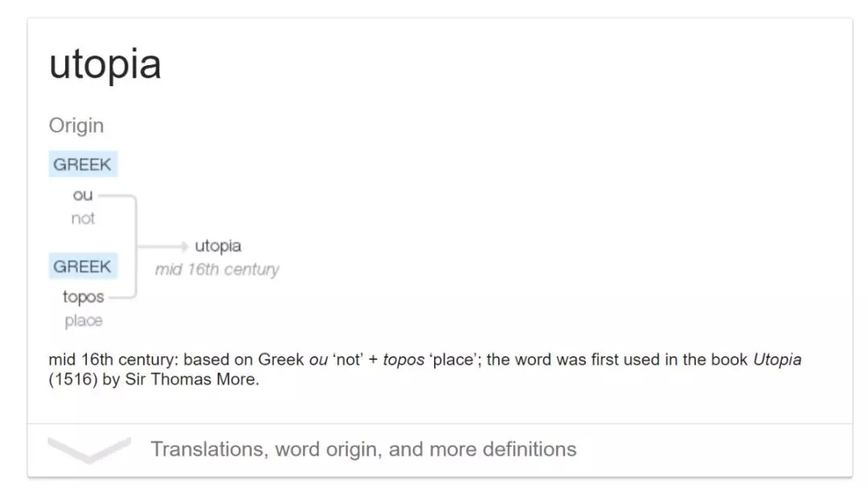The image size is (868, 488).
Task: Click the GREEK badge above ou
Action: click(82, 165)
